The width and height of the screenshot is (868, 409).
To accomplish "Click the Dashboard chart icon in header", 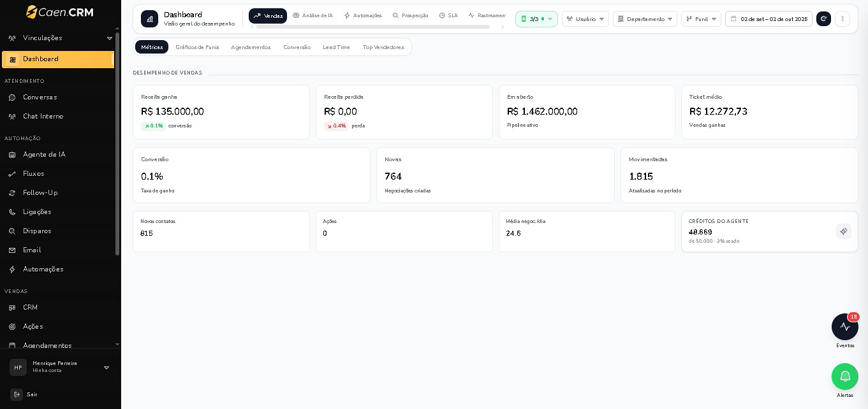I will 149,19.
